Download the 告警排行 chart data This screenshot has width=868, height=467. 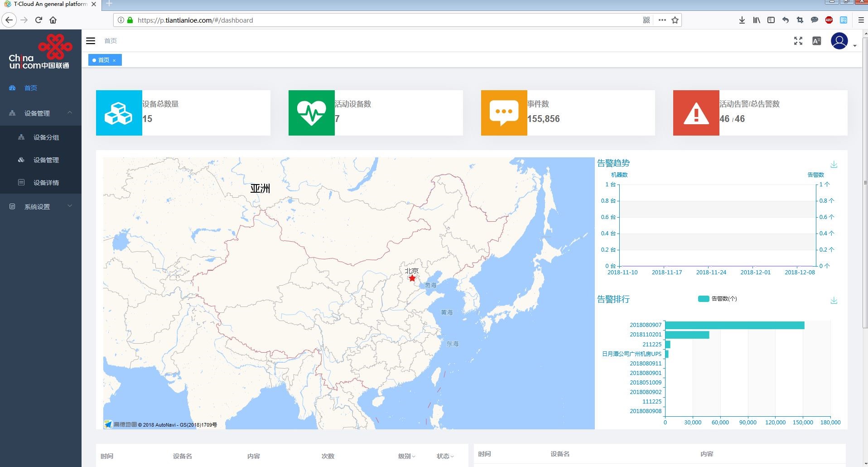(834, 300)
